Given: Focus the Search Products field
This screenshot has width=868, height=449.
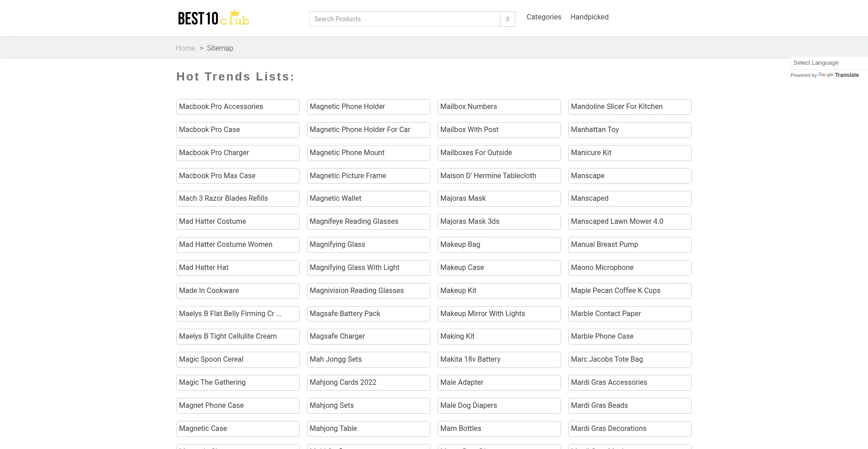Looking at the screenshot, I should [x=404, y=19].
